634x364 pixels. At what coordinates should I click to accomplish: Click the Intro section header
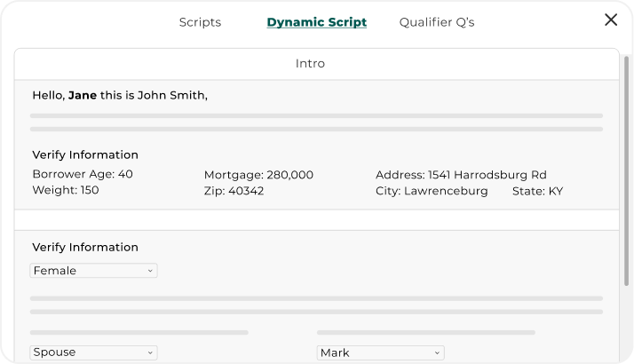(310, 64)
